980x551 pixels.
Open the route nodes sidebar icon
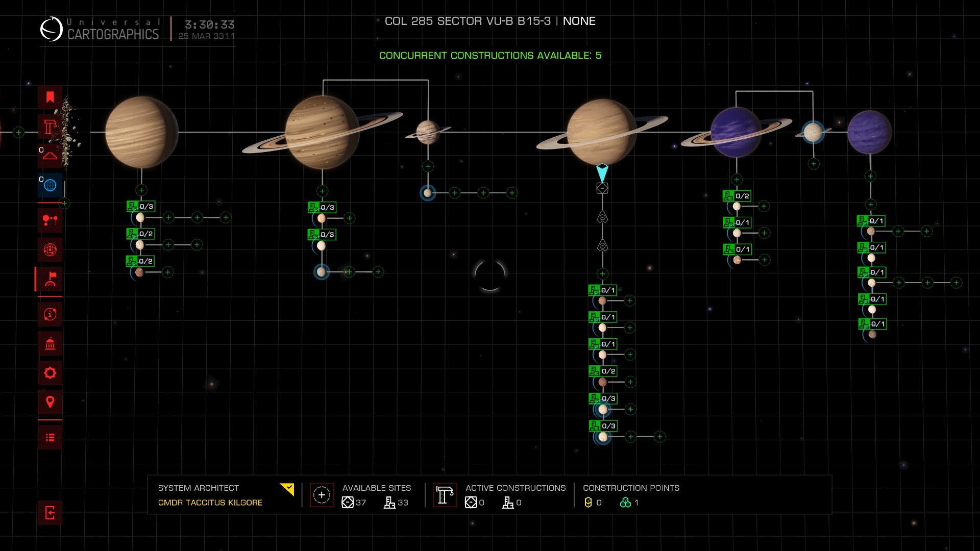[x=50, y=220]
